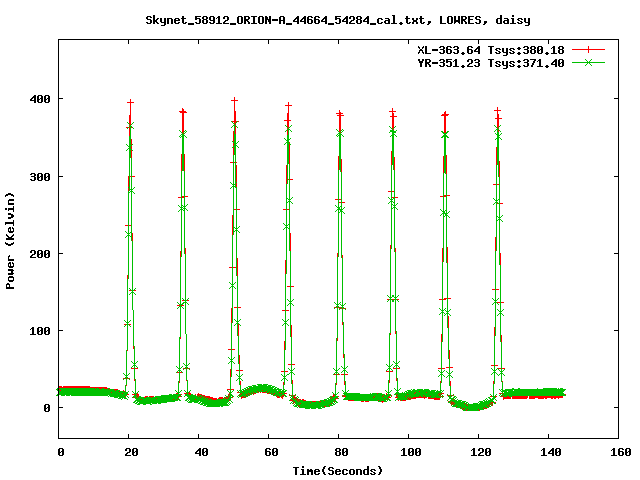Click the 120 x-axis tick label
Image resolution: width=640 pixels, height=480 pixels.
tap(481, 452)
